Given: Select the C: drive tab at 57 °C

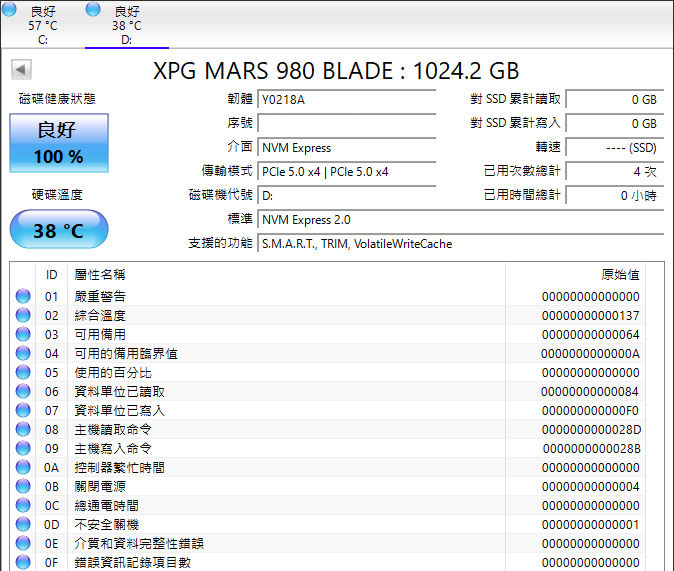Looking at the screenshot, I should point(42,25).
